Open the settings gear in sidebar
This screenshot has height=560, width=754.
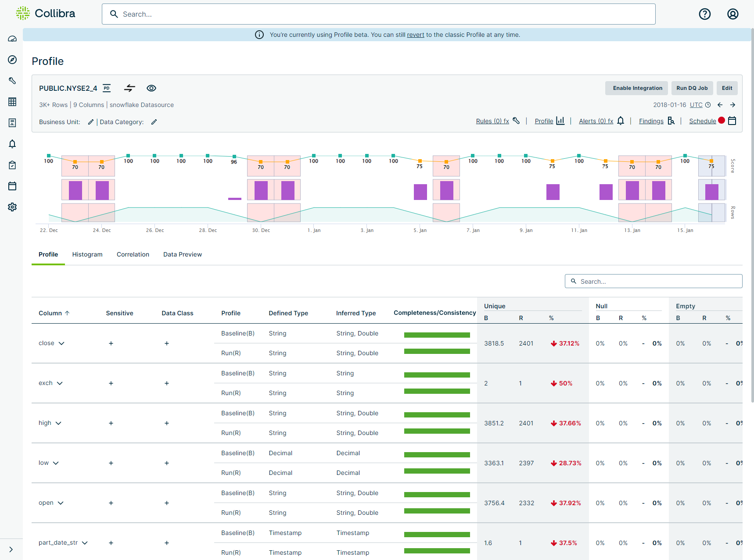12,207
